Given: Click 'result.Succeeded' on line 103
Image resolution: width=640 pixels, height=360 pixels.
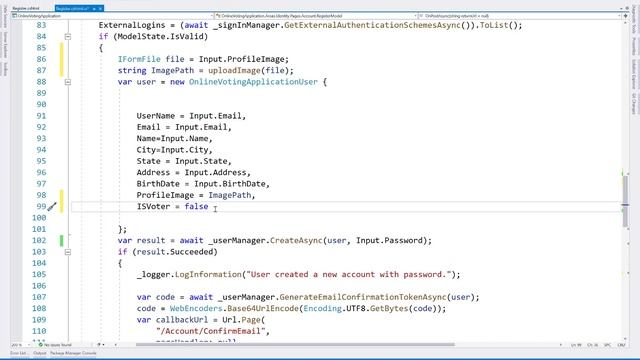Looking at the screenshot, I should tap(175, 252).
